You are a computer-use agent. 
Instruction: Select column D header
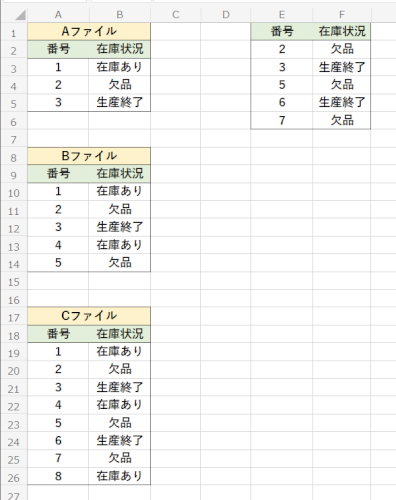[x=226, y=15]
